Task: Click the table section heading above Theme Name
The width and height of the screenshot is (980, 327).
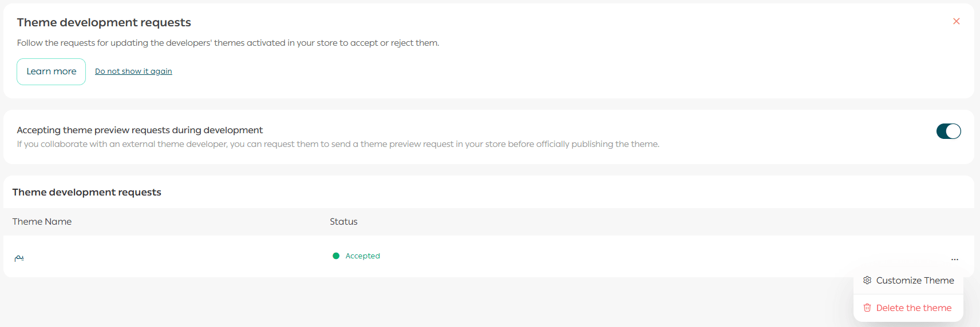Action: click(x=86, y=193)
